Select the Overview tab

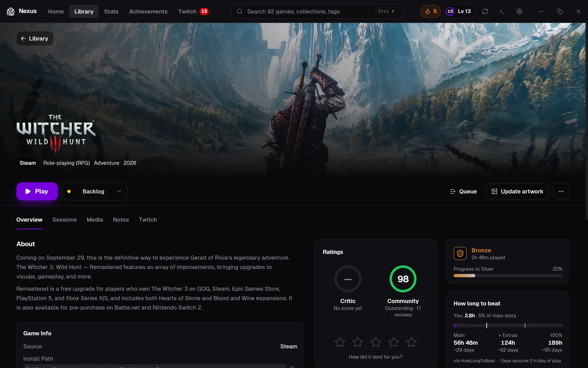tap(29, 220)
